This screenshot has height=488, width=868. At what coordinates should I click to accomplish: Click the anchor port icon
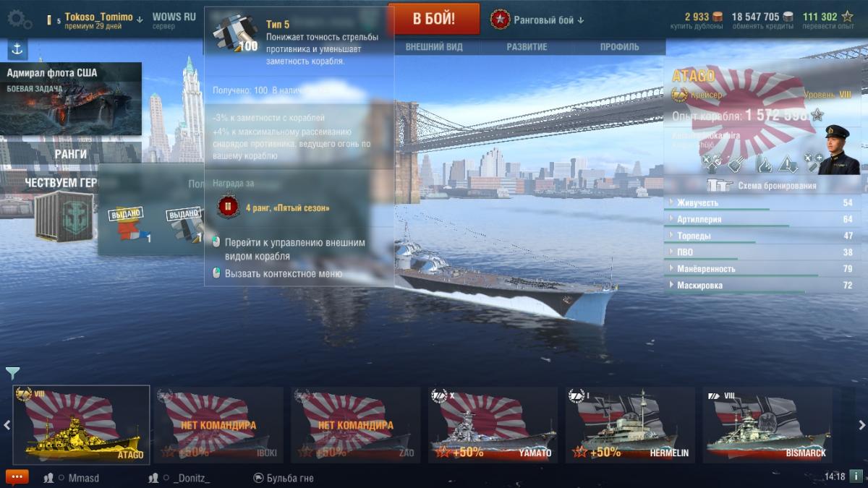(17, 49)
